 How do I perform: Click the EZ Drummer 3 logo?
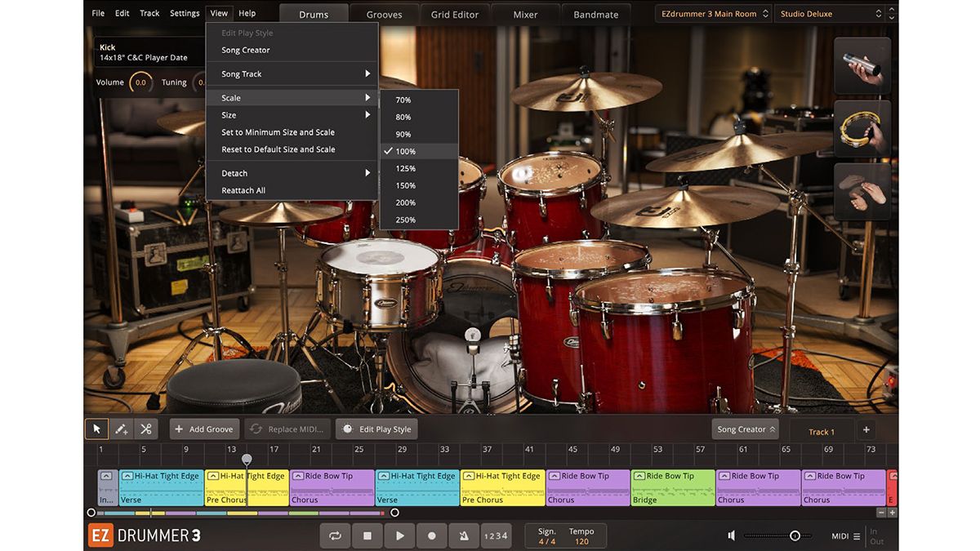(x=144, y=535)
